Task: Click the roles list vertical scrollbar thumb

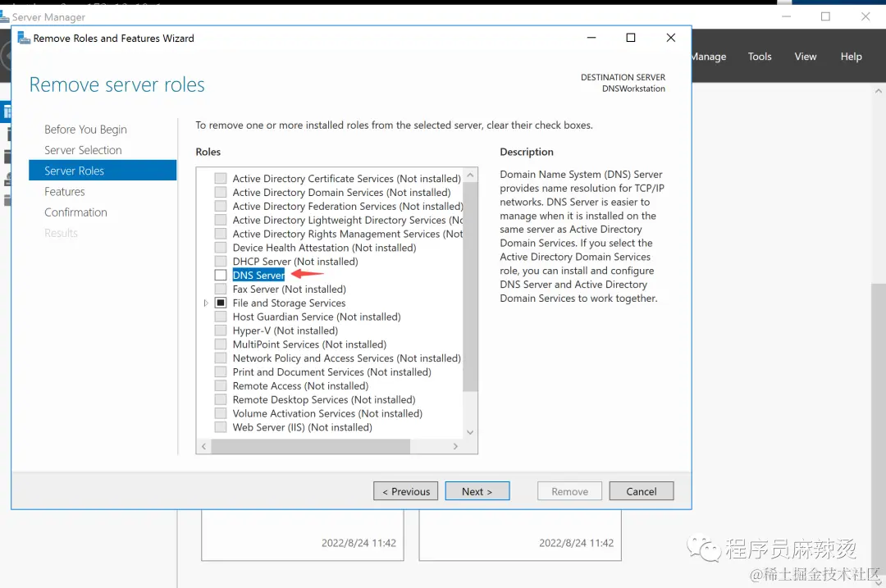Action: 470,287
